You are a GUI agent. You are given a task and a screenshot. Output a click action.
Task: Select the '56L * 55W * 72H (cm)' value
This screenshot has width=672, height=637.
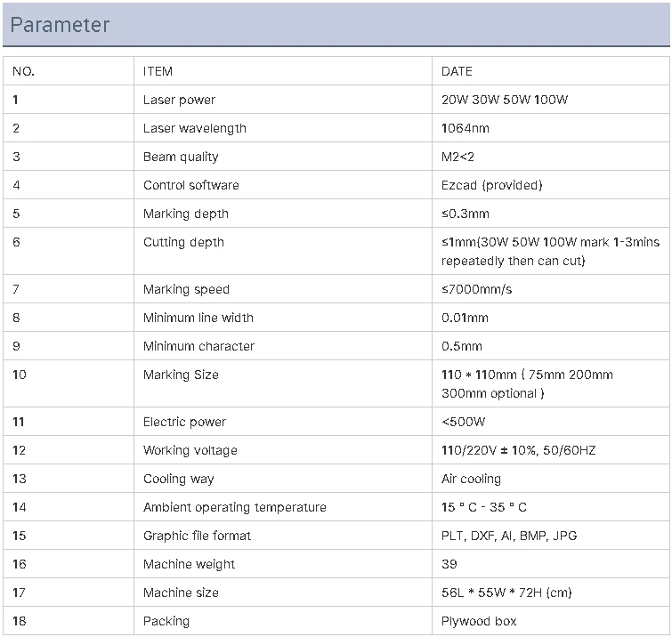click(x=506, y=593)
